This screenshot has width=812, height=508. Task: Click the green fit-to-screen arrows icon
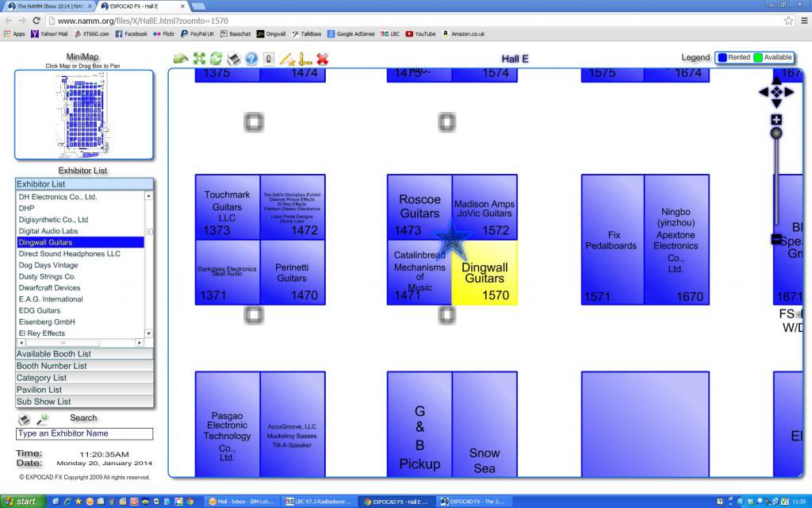[199, 59]
